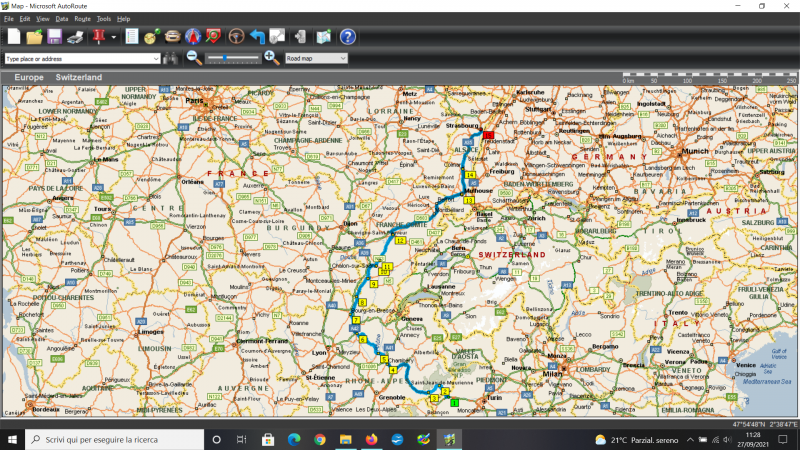The height and width of the screenshot is (450, 800).
Task: Save the map with floppy icon
Action: (x=55, y=37)
